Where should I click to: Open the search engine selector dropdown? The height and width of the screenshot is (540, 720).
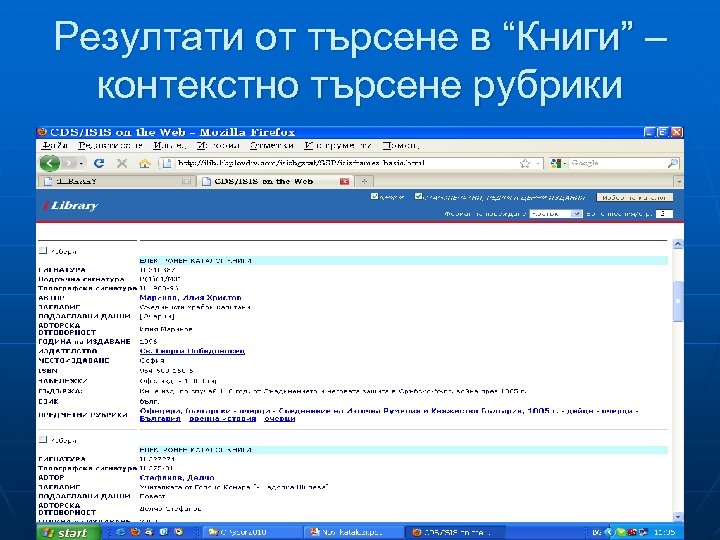point(557,163)
